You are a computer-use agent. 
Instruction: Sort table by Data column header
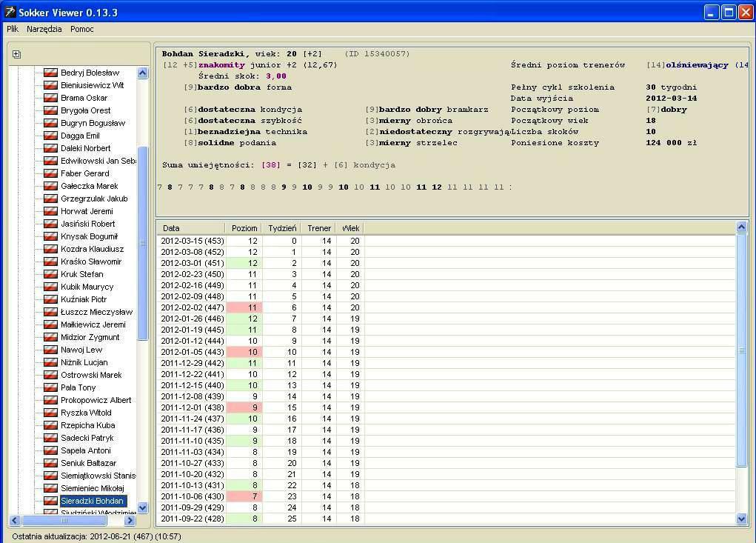click(x=191, y=228)
